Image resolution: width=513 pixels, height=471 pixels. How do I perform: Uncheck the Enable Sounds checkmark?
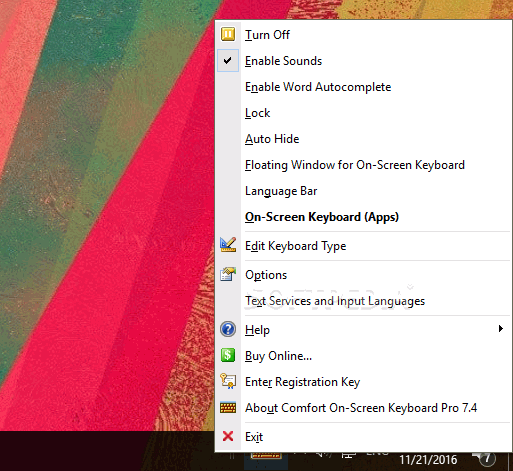(228, 61)
